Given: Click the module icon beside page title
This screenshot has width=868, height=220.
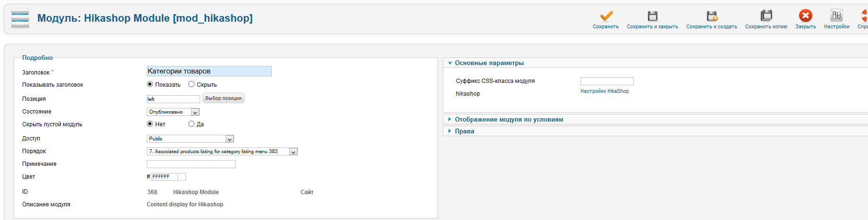Looking at the screenshot, I should 20,18.
